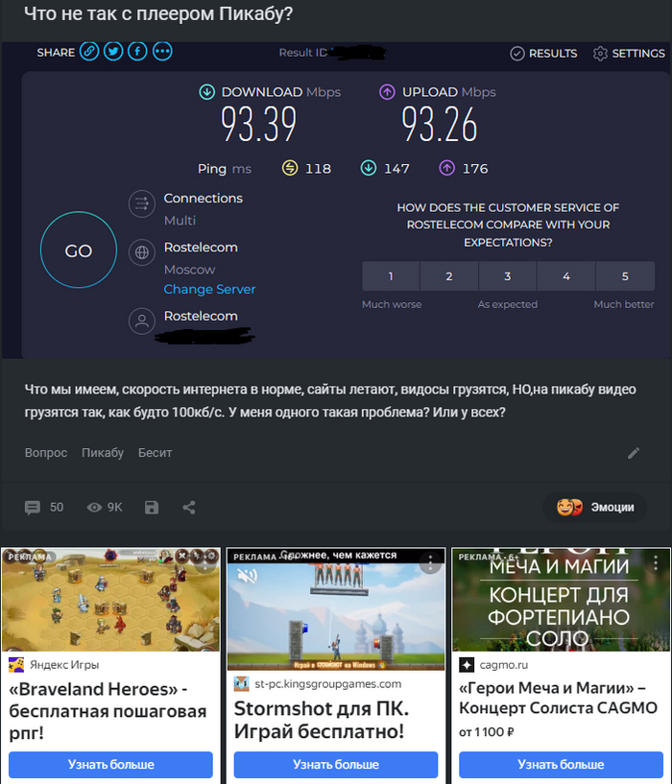Open the Бесит tag
Screen dimensions: 672x784
[x=156, y=453]
